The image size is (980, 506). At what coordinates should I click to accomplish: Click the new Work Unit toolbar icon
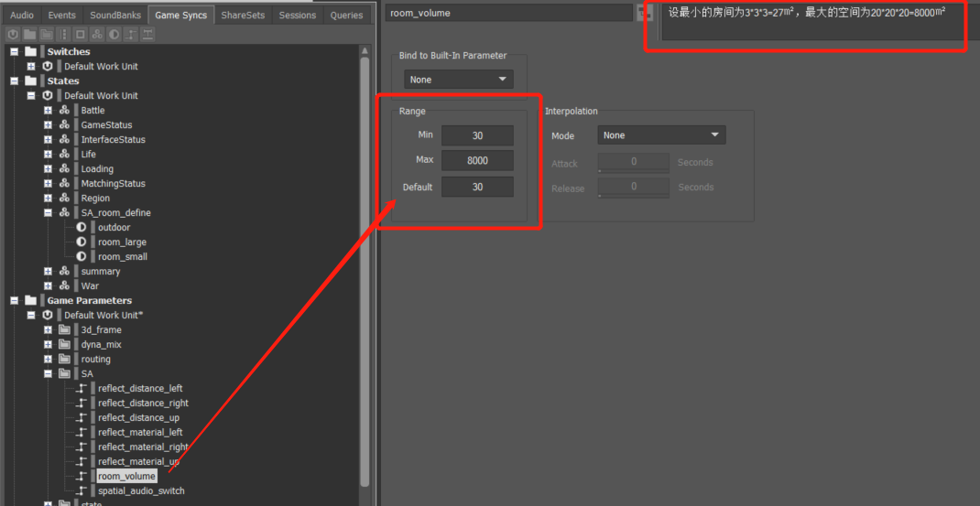[13, 35]
